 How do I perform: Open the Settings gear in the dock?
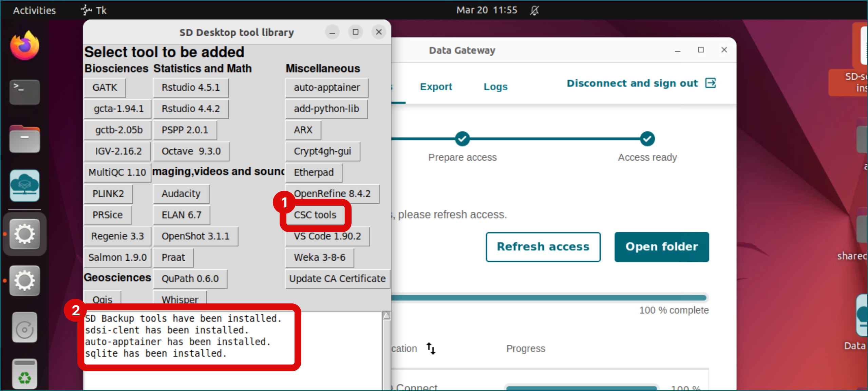[24, 234]
